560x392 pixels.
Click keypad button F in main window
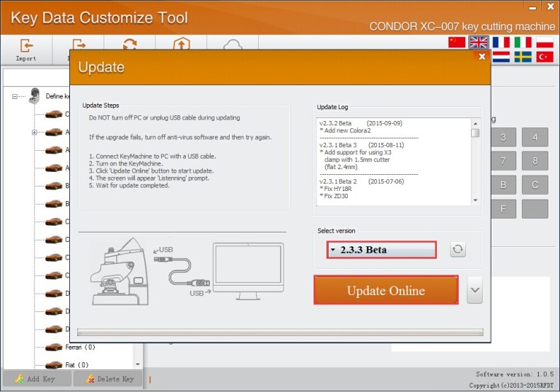click(x=503, y=209)
